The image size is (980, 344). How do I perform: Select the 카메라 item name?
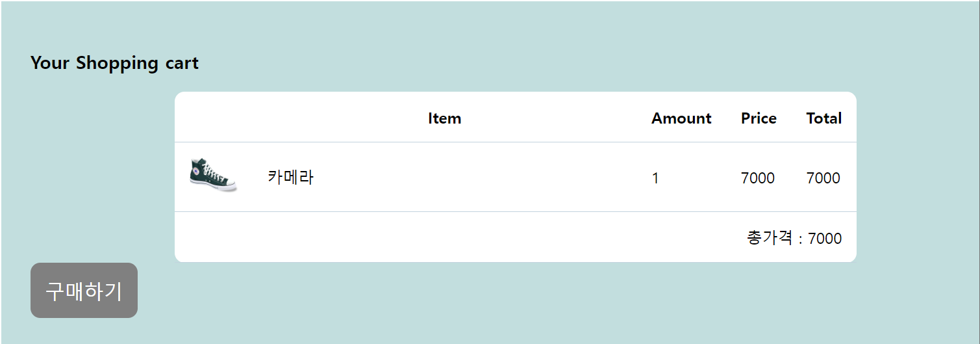pos(290,177)
